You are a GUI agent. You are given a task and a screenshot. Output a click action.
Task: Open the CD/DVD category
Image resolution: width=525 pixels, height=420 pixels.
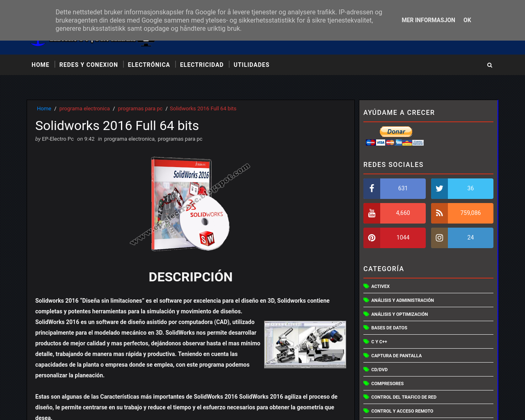click(x=379, y=370)
